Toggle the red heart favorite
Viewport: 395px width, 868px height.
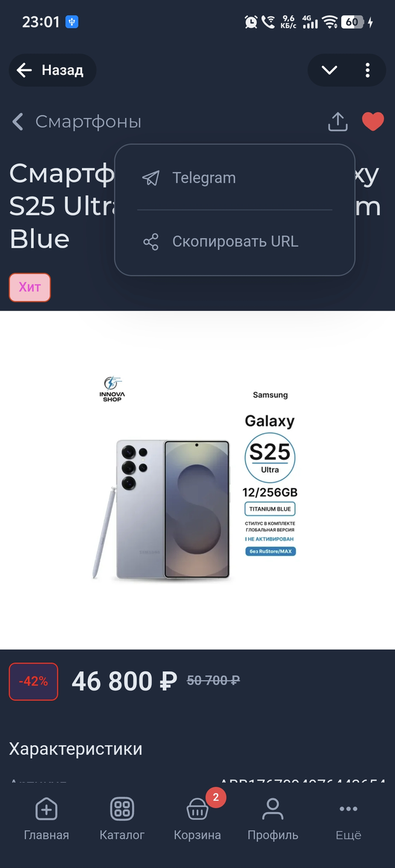pyautogui.click(x=373, y=121)
